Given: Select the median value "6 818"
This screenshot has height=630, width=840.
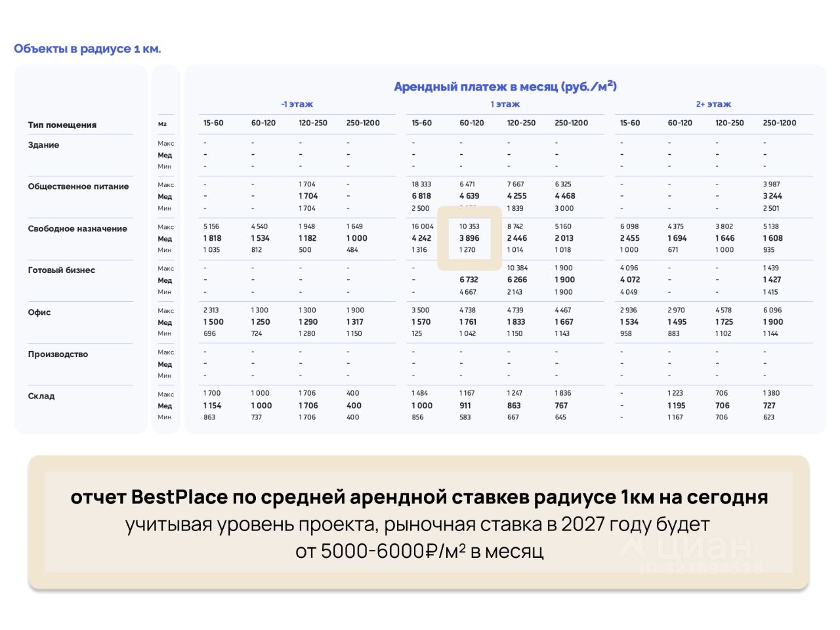Looking at the screenshot, I should (x=421, y=196).
